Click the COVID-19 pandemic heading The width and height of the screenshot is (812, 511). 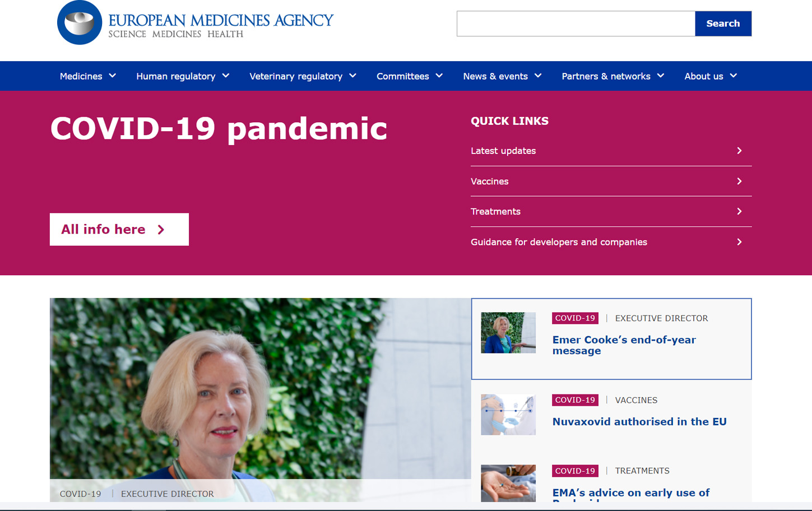pos(219,128)
